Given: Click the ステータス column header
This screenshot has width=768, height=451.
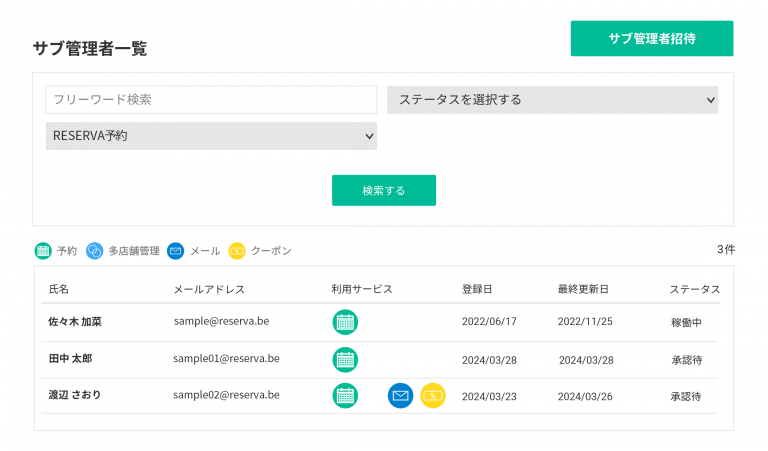Looking at the screenshot, I should point(694,289).
